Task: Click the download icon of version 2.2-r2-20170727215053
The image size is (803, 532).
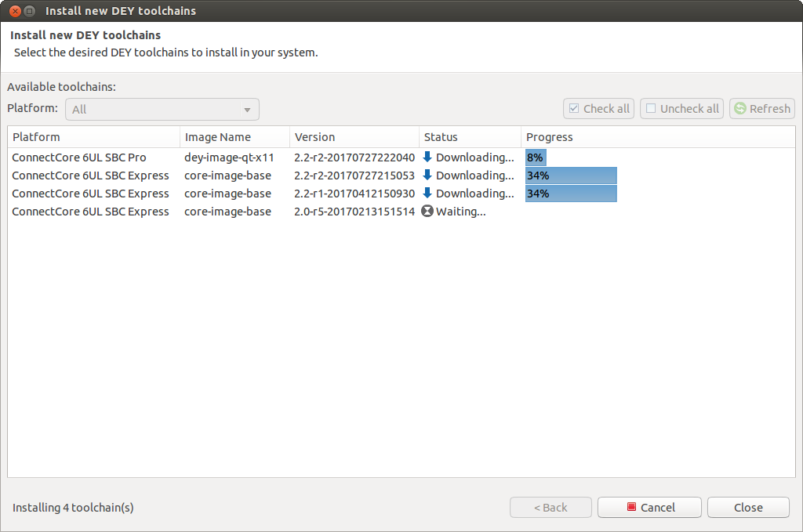Action: pos(427,175)
